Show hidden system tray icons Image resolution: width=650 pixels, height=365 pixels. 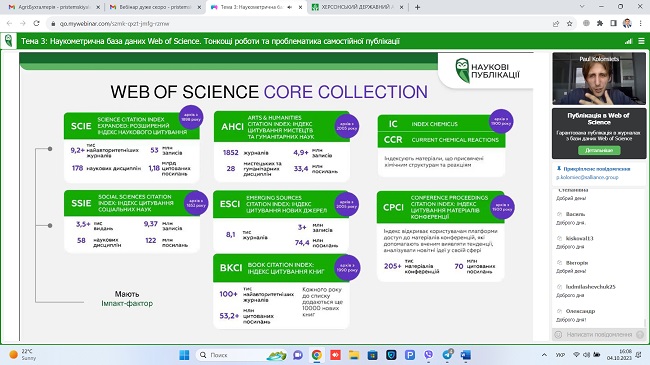tap(544, 355)
